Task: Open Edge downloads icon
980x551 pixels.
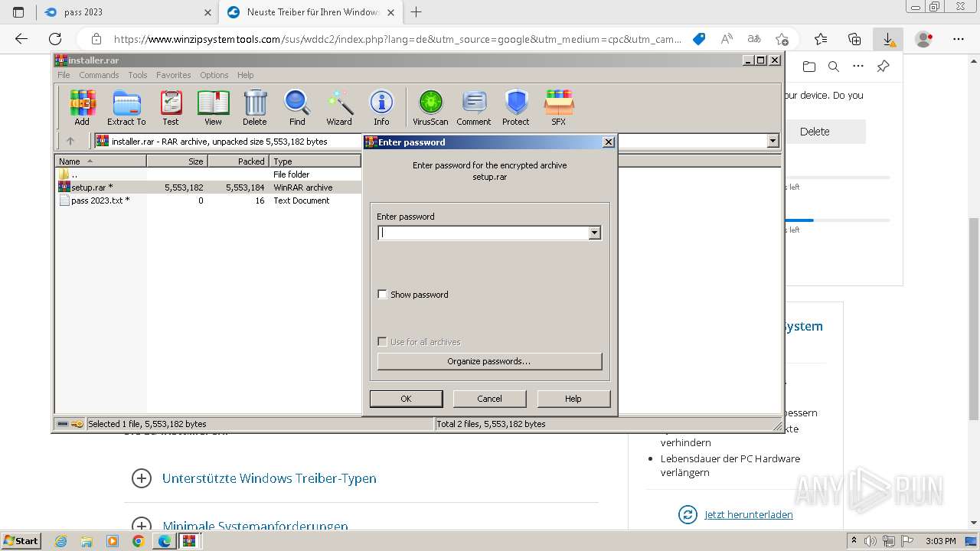Action: click(x=888, y=39)
